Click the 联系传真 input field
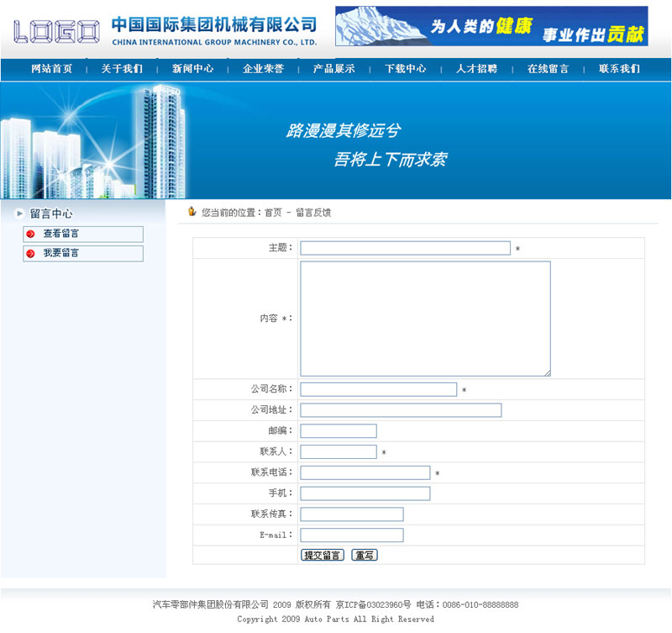This screenshot has height=633, width=672. coord(352,514)
